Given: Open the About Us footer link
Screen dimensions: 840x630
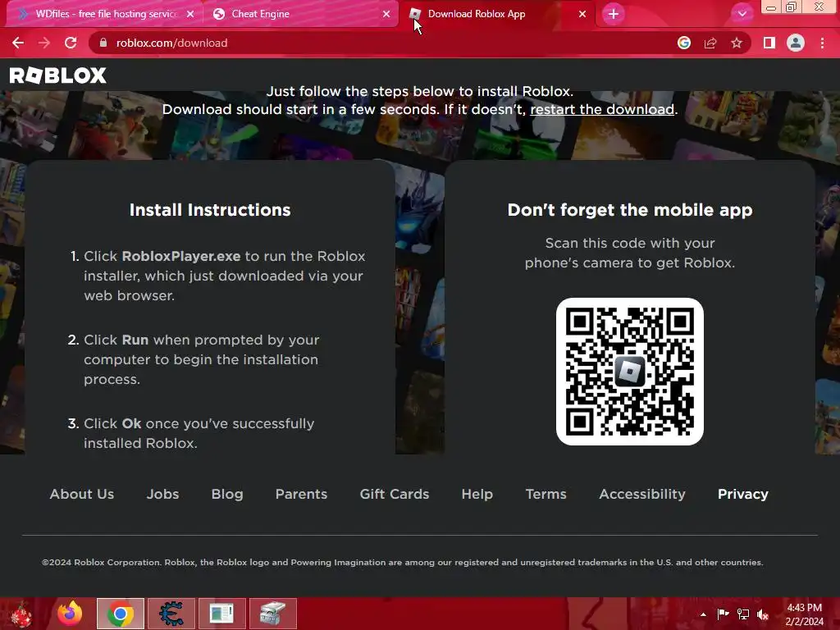Looking at the screenshot, I should (82, 494).
